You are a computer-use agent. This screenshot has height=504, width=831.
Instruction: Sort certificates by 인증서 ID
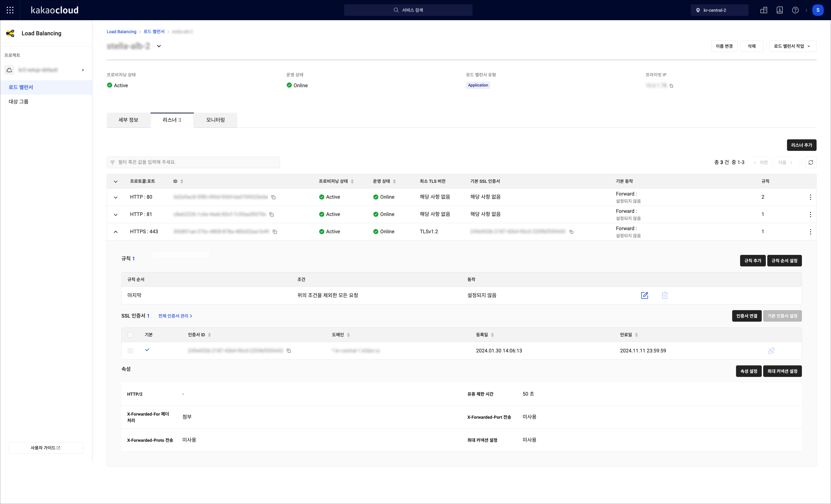pyautogui.click(x=209, y=335)
